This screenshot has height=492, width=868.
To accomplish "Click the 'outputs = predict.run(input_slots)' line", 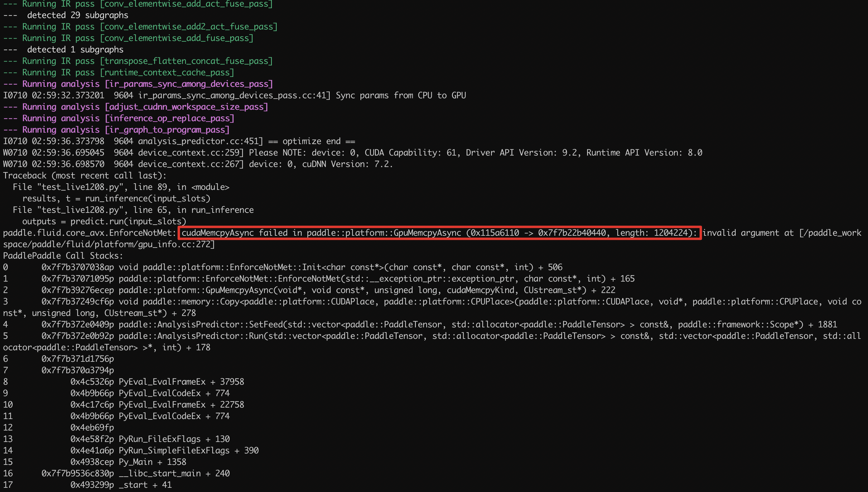I will pyautogui.click(x=104, y=221).
